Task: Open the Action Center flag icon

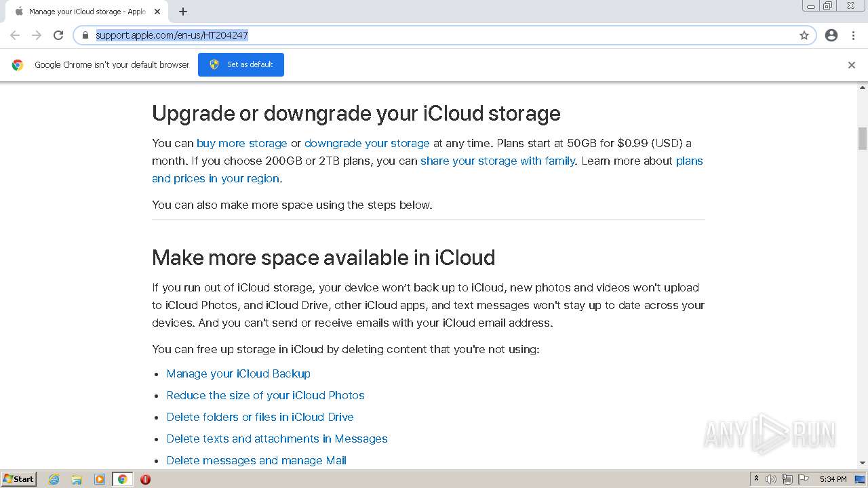Action: 804,479
